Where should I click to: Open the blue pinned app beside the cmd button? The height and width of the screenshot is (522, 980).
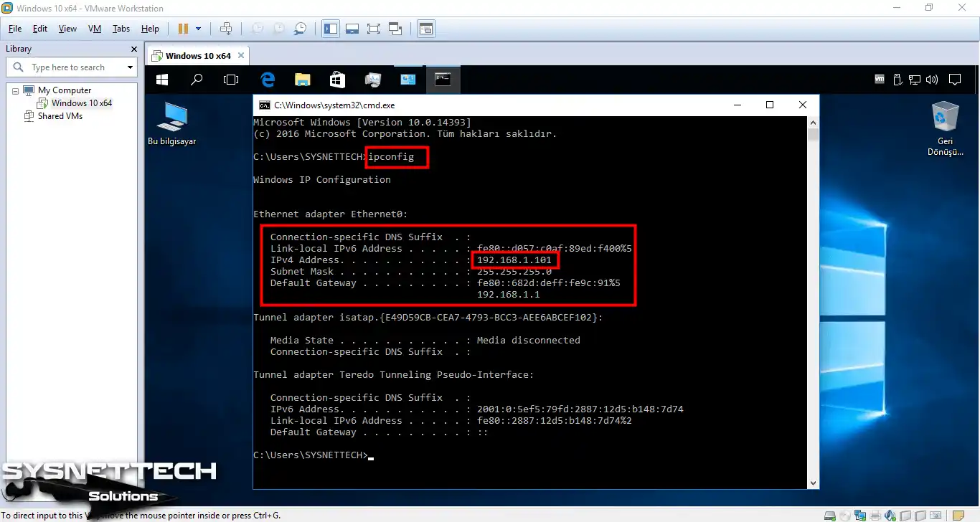click(408, 80)
